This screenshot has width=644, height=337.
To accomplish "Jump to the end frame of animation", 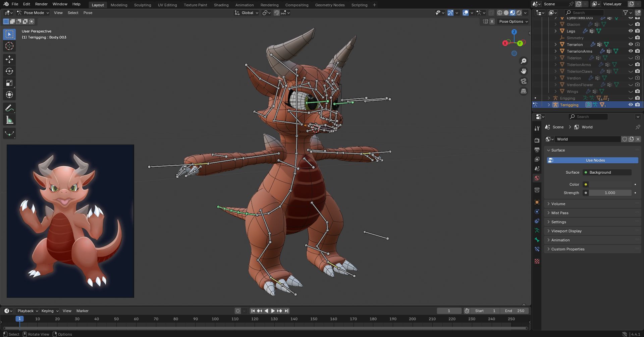I will click(286, 311).
